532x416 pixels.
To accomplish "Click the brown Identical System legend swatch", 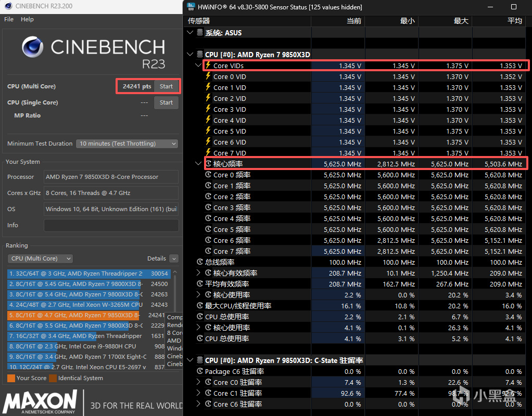I will click(53, 378).
